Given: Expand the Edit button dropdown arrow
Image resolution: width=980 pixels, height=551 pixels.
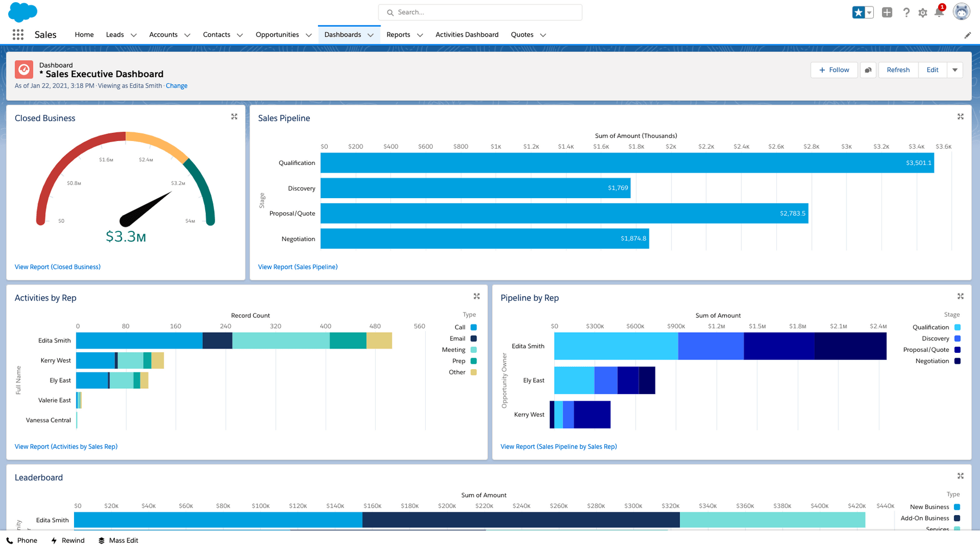Looking at the screenshot, I should coord(955,70).
